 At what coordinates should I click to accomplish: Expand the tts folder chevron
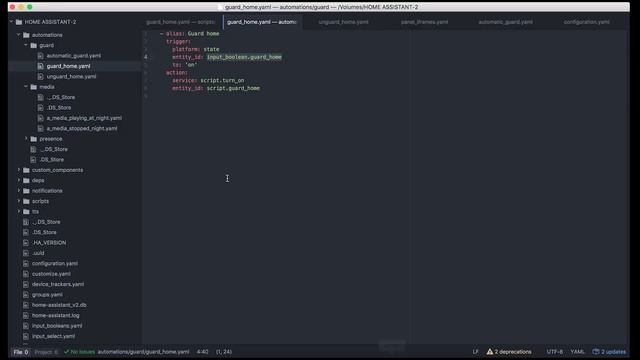19,211
